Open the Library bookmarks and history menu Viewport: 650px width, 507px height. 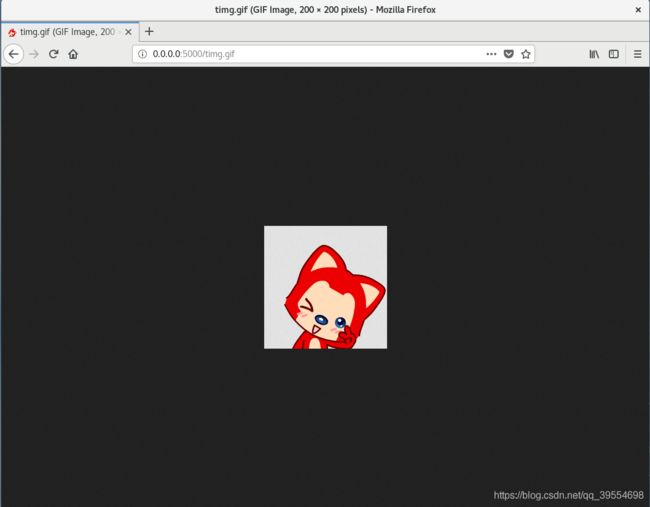[x=594, y=54]
